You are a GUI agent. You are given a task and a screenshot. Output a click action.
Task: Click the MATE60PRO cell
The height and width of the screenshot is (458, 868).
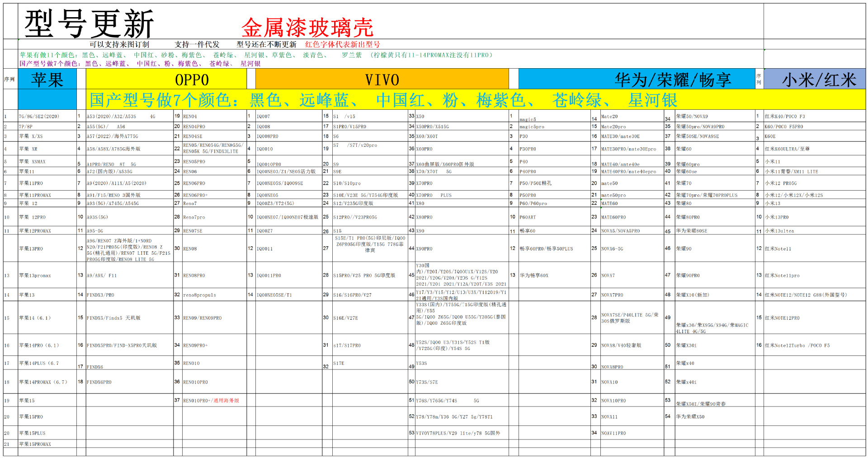tap(632, 217)
